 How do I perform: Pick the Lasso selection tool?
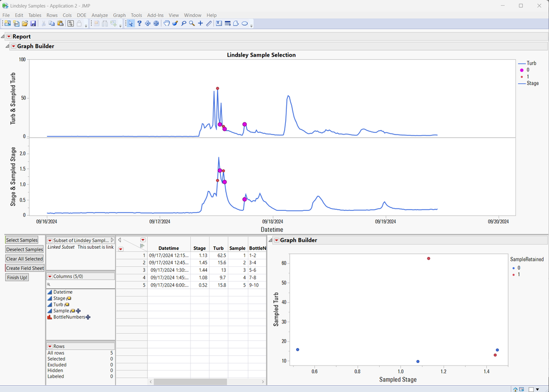tap(184, 24)
